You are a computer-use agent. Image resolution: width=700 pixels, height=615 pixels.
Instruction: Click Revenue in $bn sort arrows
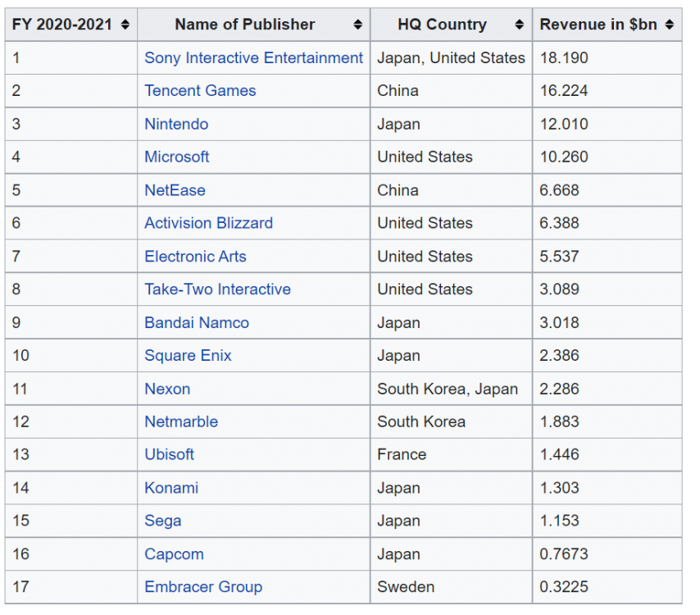(669, 25)
